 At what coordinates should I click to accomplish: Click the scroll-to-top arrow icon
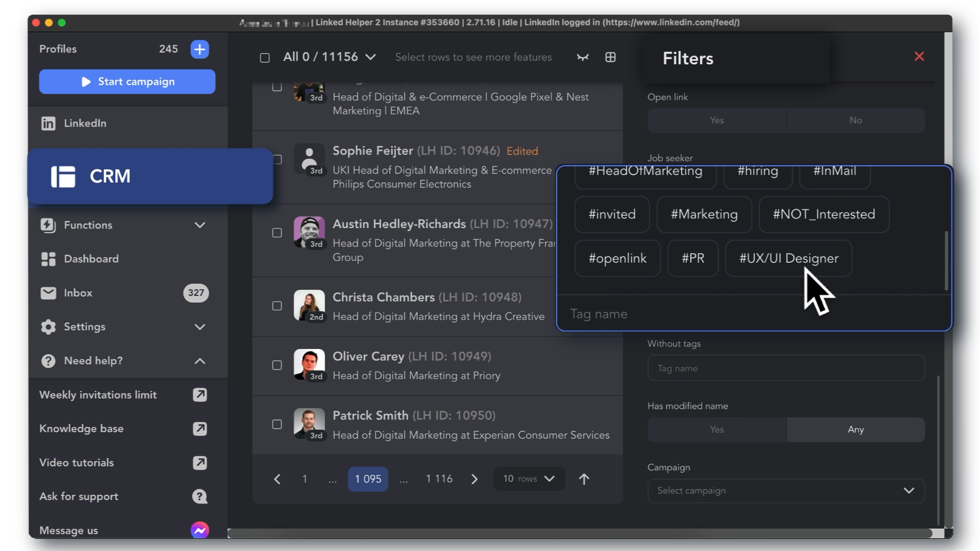(584, 479)
